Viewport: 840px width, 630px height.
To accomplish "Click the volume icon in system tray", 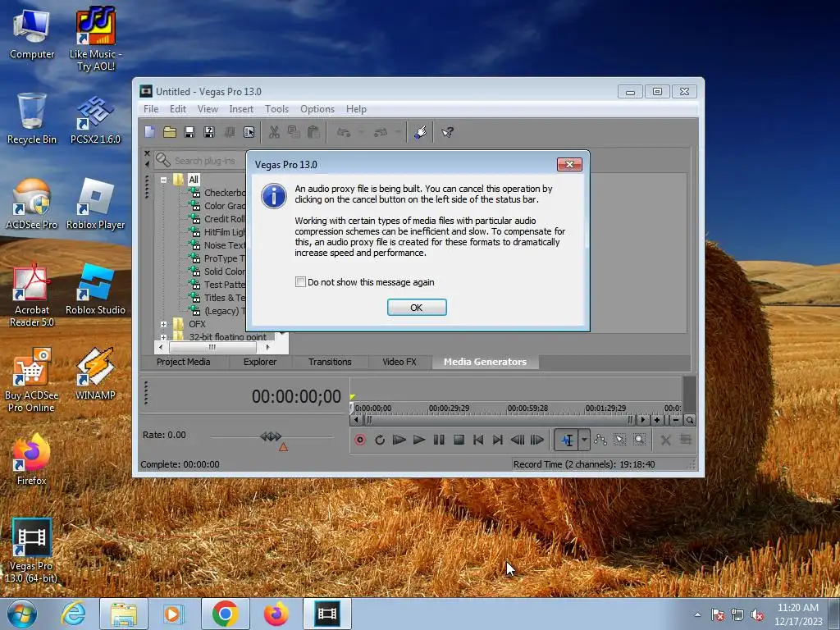I will pyautogui.click(x=757, y=615).
